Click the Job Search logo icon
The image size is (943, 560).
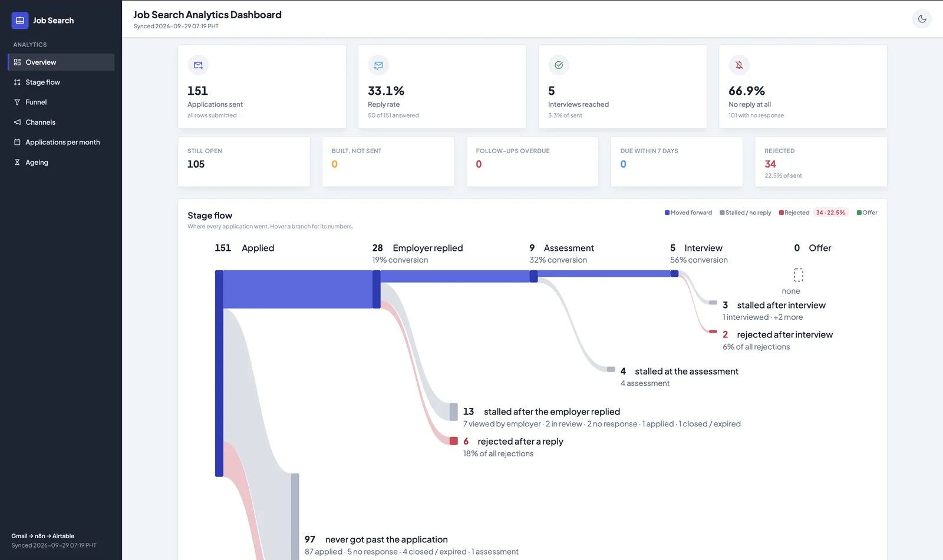pyautogui.click(x=20, y=21)
